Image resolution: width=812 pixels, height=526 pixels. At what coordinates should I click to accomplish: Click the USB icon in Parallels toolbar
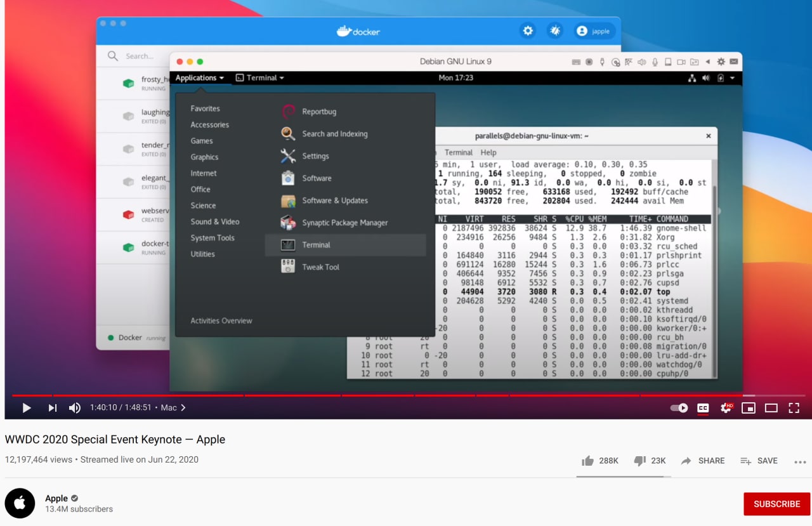602,62
